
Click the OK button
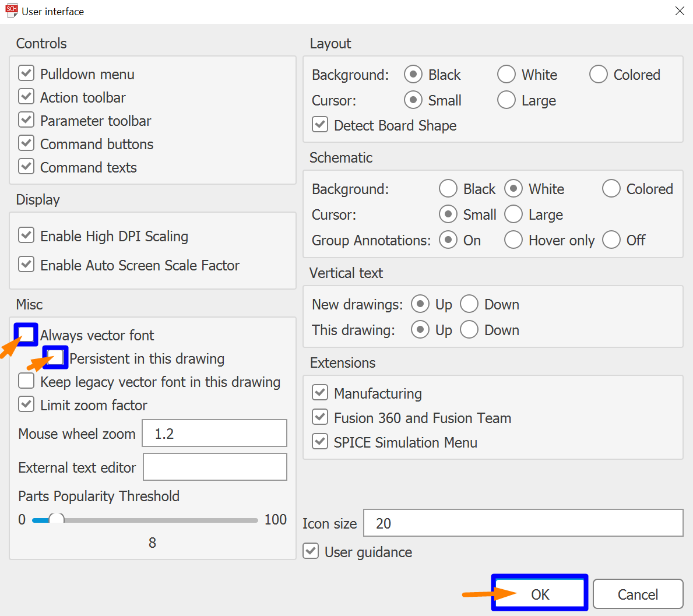point(540,594)
